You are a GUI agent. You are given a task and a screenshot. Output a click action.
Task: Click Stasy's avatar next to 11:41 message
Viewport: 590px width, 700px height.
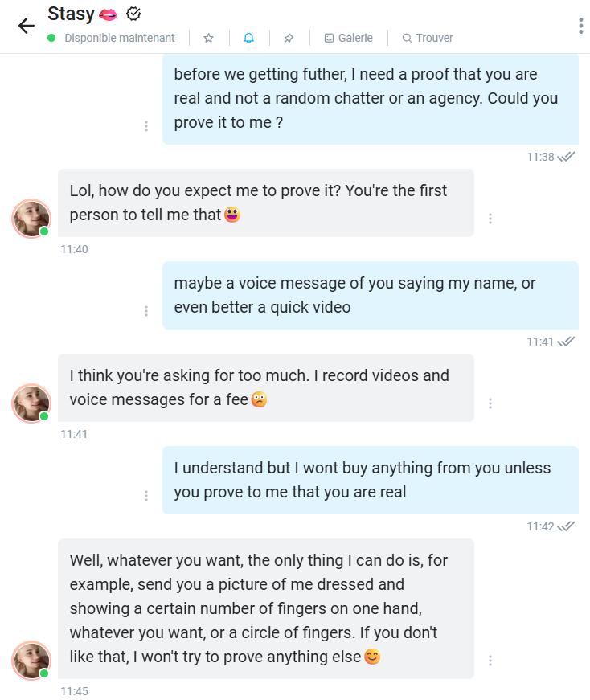tap(31, 403)
